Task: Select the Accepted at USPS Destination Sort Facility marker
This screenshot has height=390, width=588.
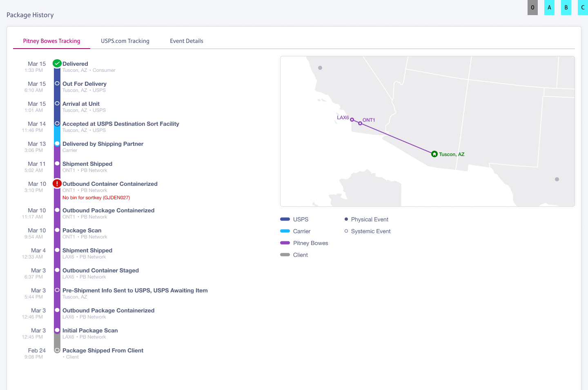Action: point(57,123)
